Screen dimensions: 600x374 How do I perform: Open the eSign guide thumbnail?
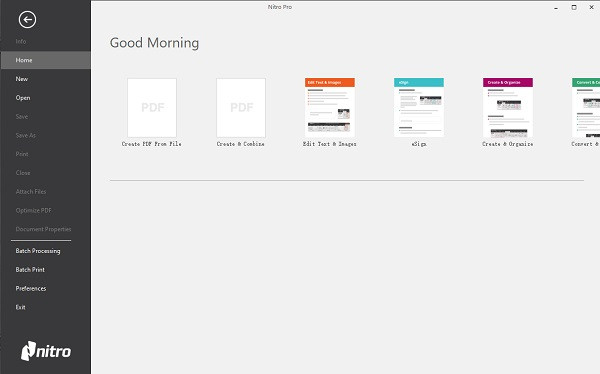coord(419,108)
